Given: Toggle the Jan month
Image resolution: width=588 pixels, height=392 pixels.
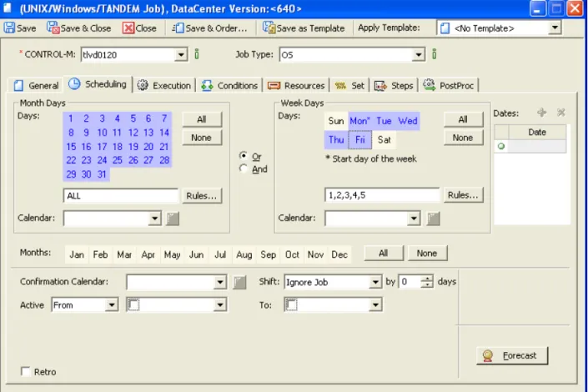Looking at the screenshot, I should point(77,254).
